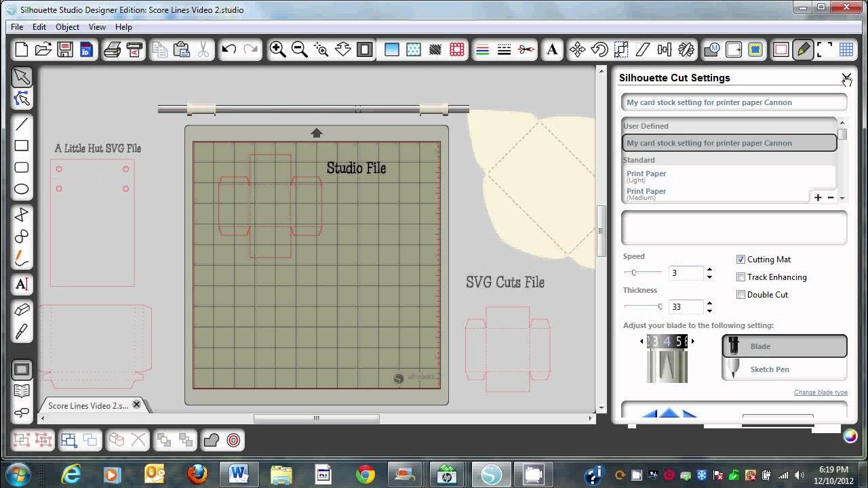Adjust the Speed slider handle
The image size is (868, 488).
634,272
